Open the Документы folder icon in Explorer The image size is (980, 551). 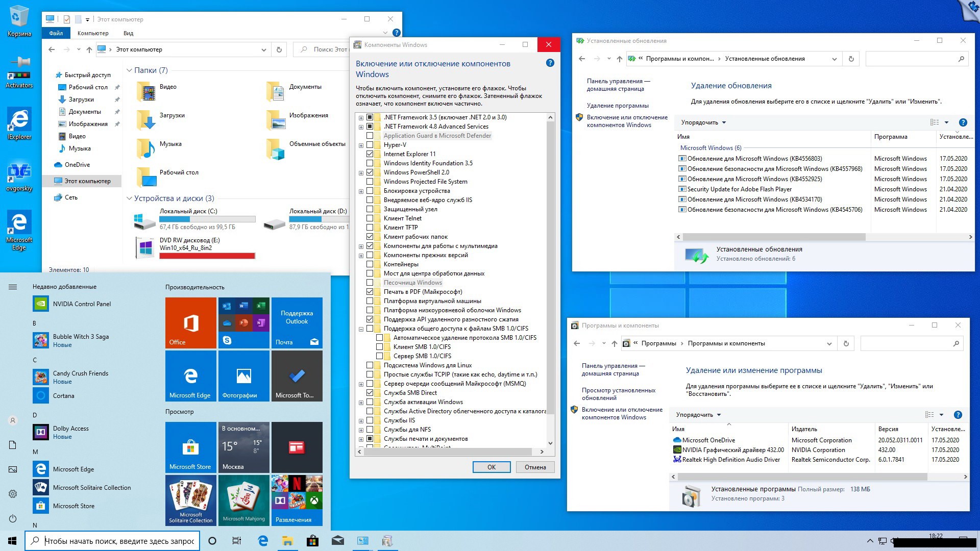pos(276,91)
